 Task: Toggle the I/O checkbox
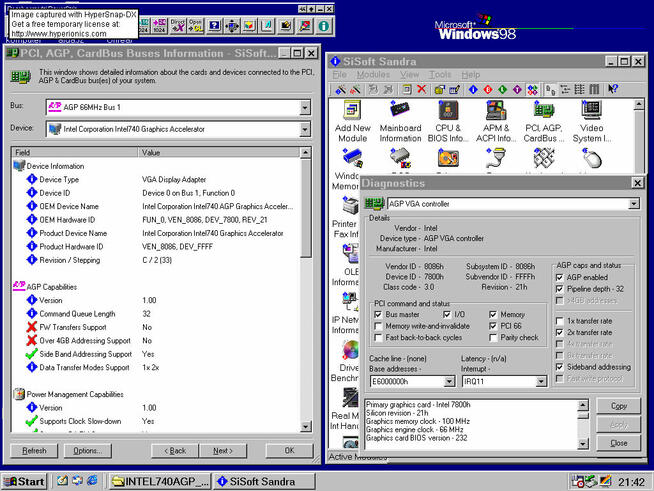pos(447,315)
